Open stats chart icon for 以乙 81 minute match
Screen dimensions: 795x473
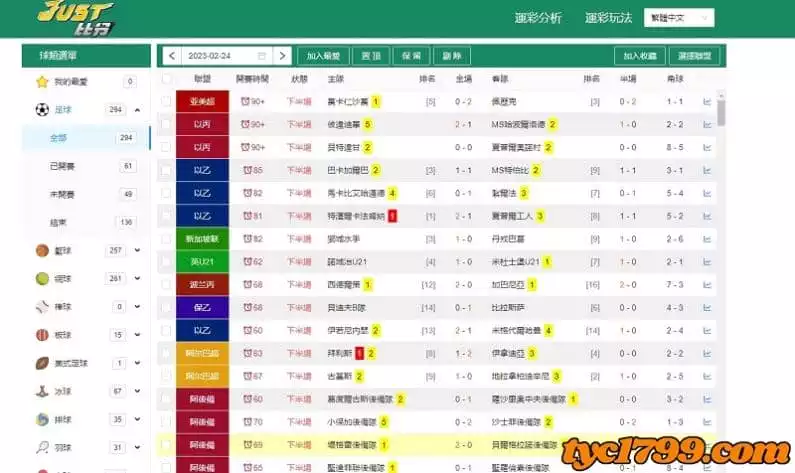(707, 216)
